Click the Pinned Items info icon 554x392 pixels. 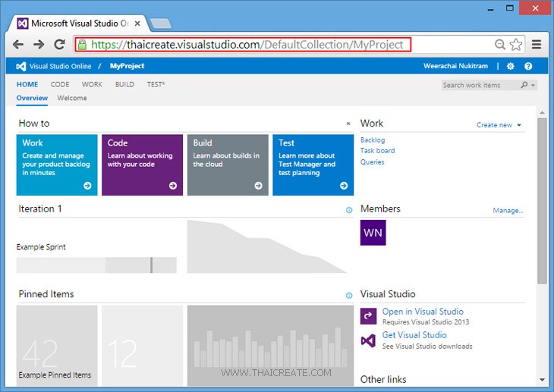349,295
